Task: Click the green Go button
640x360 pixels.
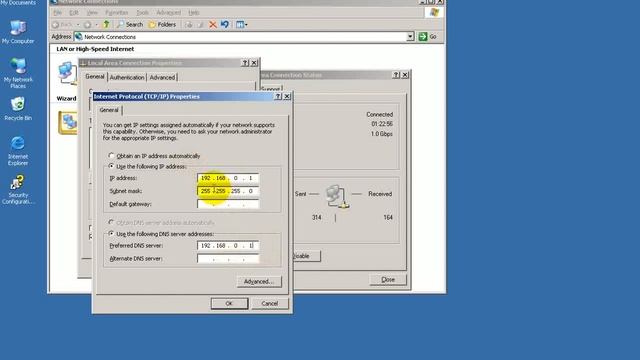Action: tap(427, 37)
